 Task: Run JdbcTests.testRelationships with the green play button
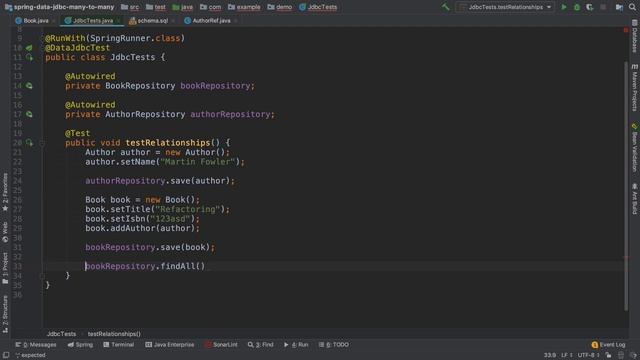(564, 7)
